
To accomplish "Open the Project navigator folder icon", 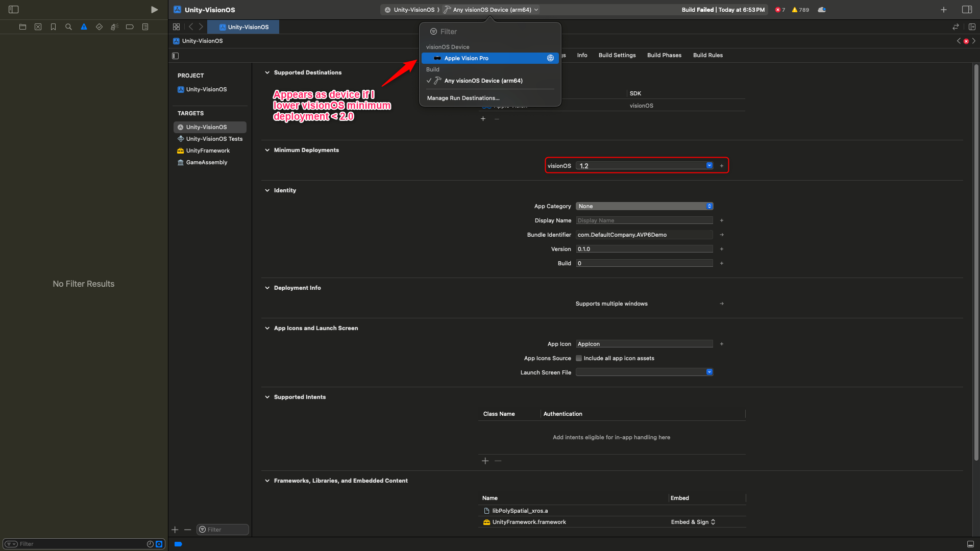I will [x=22, y=27].
